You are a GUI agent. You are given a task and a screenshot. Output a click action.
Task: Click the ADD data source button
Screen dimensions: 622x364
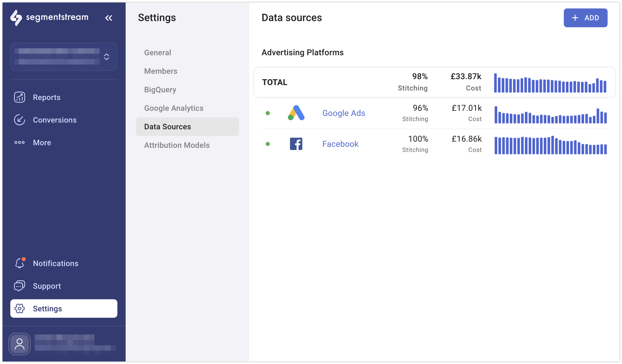click(586, 18)
